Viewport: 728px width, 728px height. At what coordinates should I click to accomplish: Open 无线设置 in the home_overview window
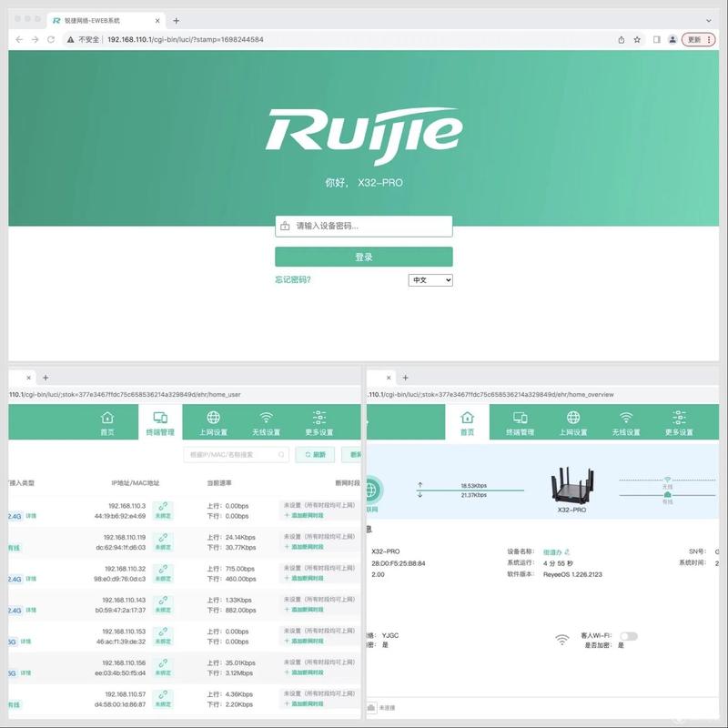626,423
